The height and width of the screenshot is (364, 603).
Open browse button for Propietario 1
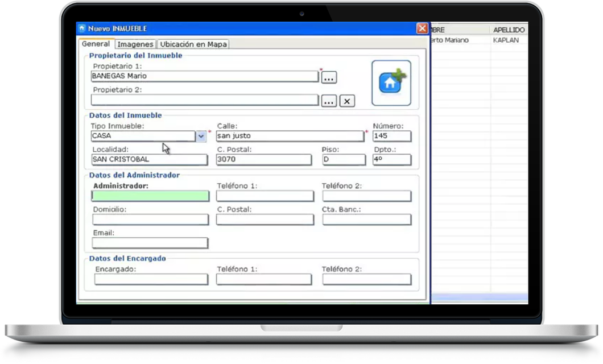pyautogui.click(x=329, y=77)
